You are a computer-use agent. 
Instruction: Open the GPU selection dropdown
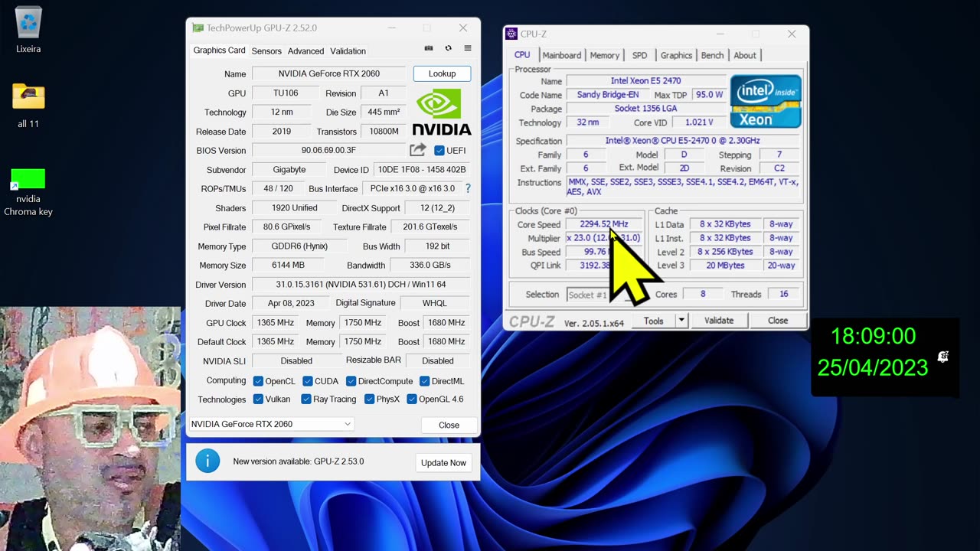(271, 424)
